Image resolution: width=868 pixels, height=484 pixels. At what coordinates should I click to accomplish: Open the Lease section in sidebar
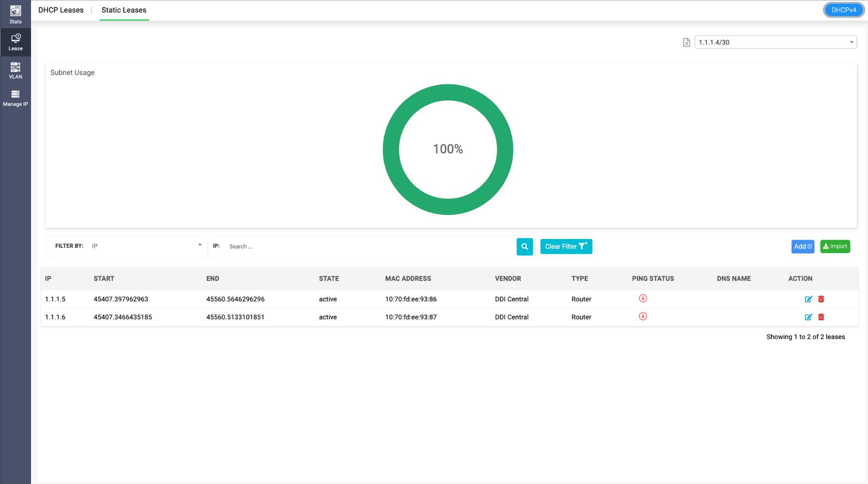point(15,42)
